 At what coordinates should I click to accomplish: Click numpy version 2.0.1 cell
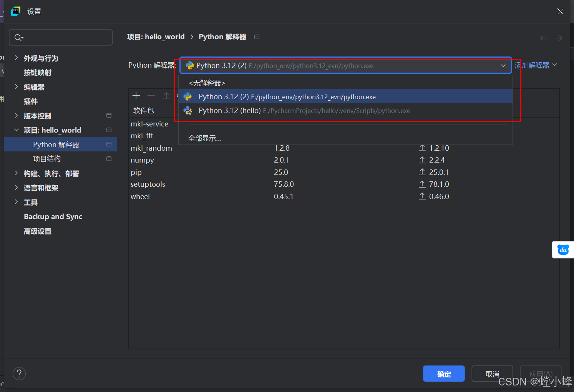click(282, 160)
